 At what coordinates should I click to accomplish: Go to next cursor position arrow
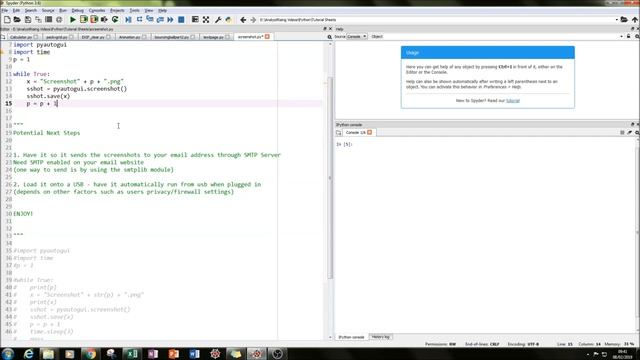[253, 20]
